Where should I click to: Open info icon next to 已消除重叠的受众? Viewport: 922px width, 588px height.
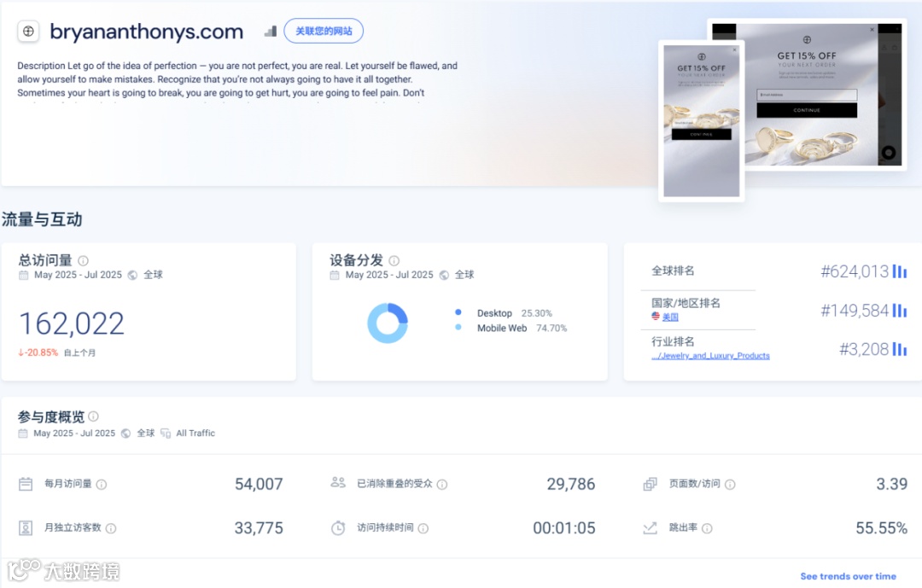(x=442, y=485)
